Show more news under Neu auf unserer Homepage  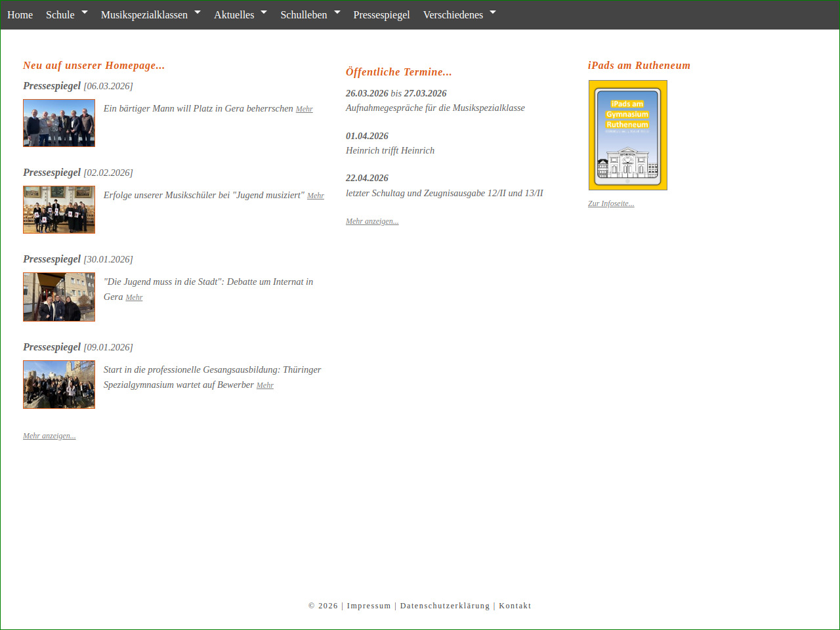(x=49, y=436)
